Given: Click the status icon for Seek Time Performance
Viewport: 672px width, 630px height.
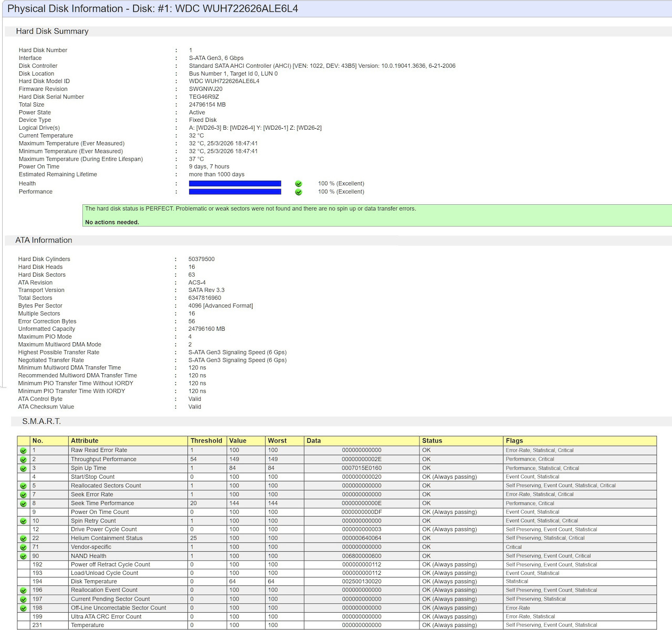Looking at the screenshot, I should click(23, 503).
